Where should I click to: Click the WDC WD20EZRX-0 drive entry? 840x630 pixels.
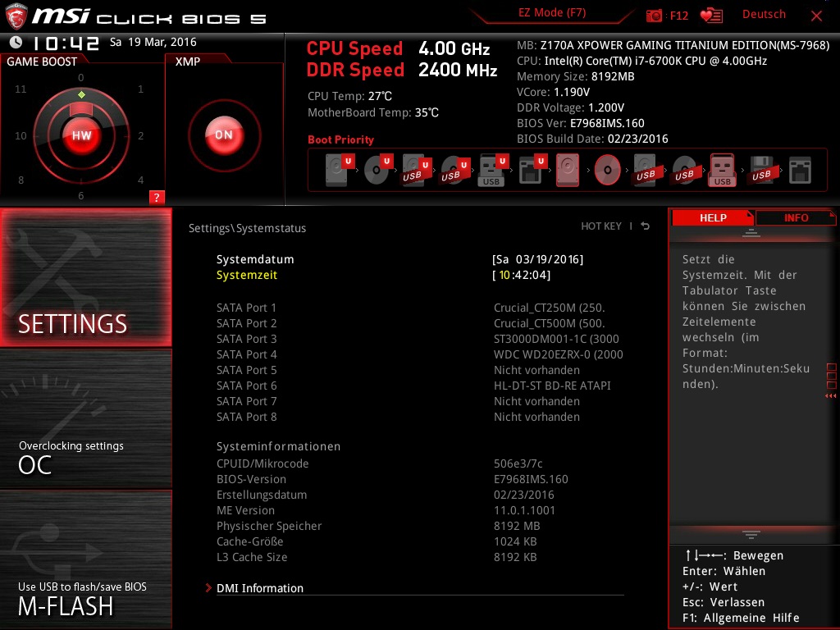[558, 354]
